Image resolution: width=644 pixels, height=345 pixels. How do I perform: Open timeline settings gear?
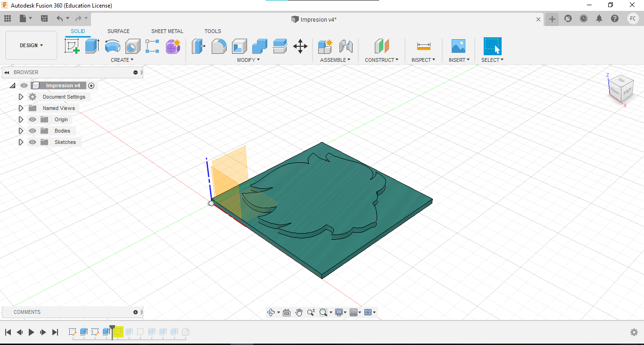click(634, 332)
